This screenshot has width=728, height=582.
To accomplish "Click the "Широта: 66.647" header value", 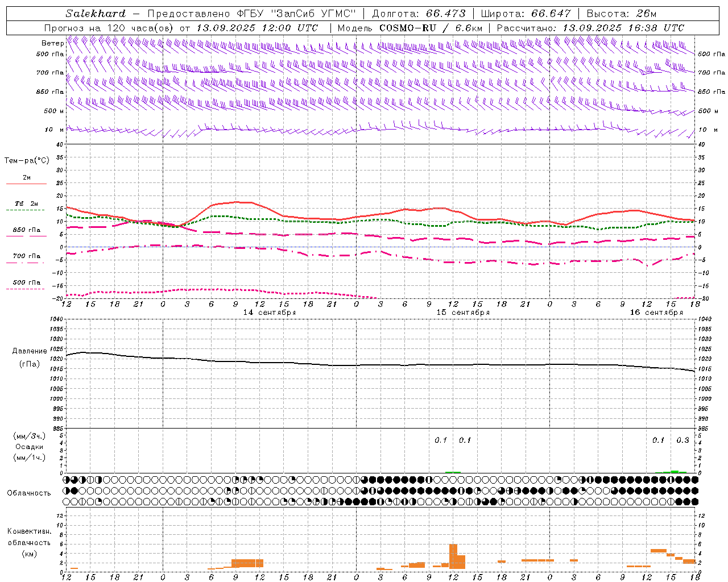I will [526, 14].
